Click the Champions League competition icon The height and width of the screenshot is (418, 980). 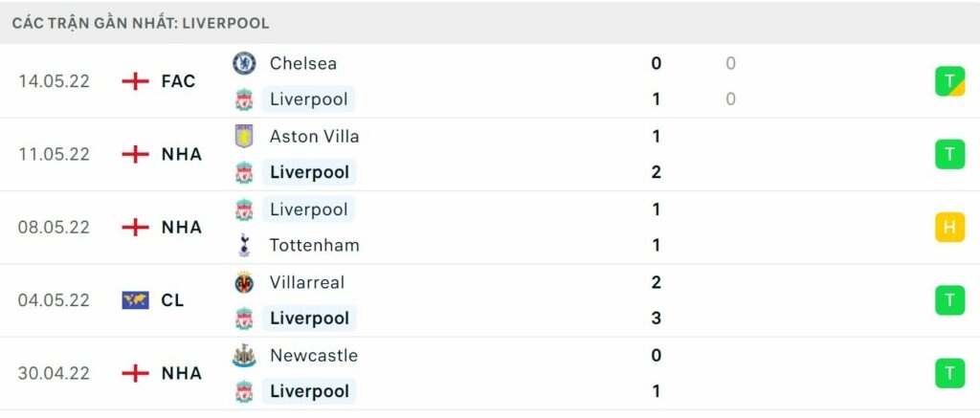135,300
